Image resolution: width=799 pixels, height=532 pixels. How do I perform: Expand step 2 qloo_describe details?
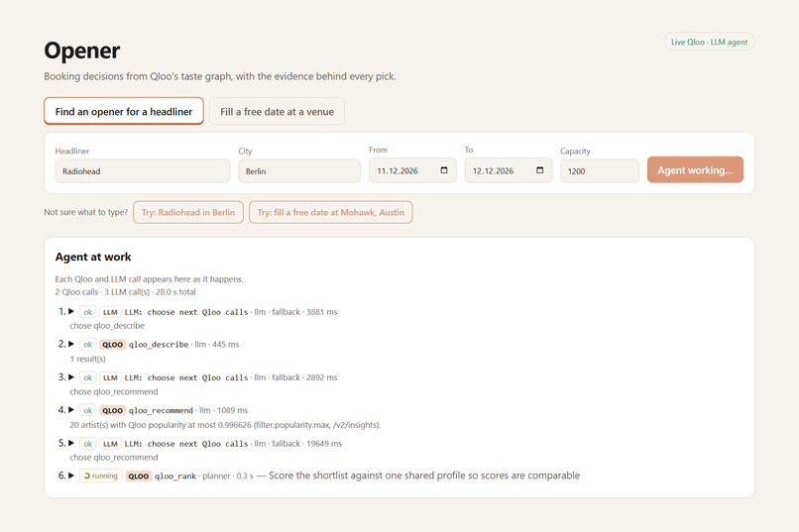click(71, 344)
